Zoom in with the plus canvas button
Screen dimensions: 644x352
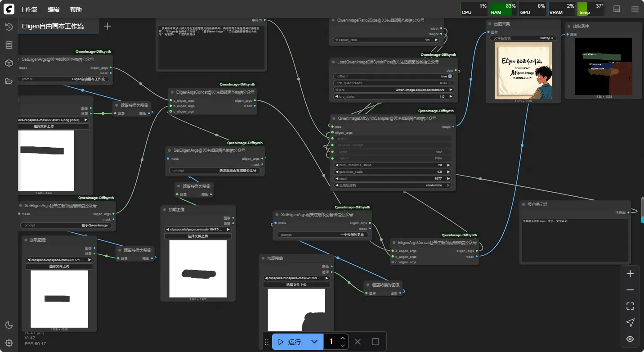pyautogui.click(x=630, y=274)
